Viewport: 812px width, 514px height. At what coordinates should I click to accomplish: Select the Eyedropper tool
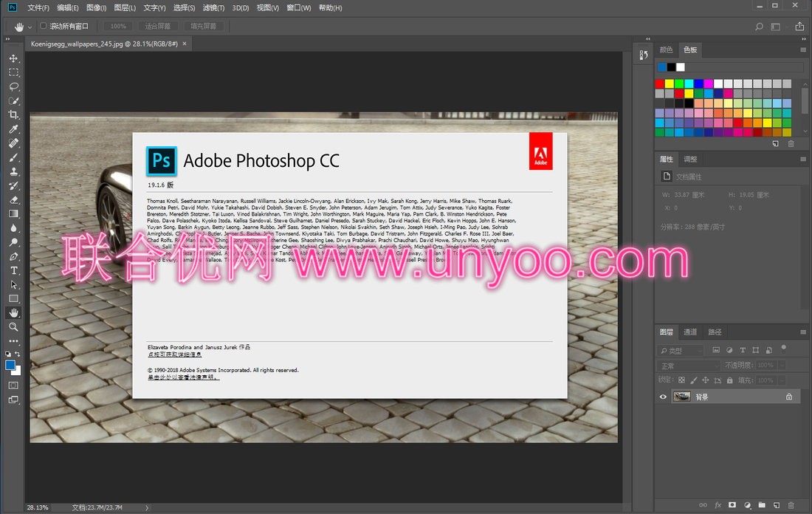coord(13,129)
